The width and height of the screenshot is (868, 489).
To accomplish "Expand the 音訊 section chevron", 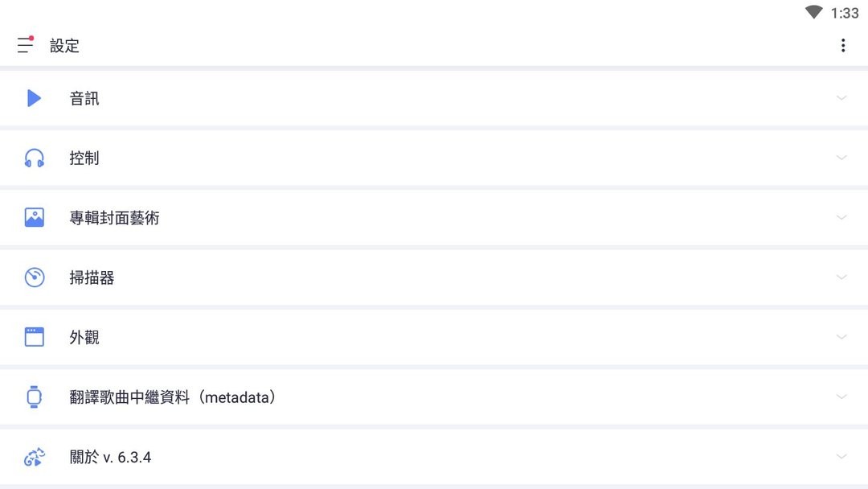I will pos(841,98).
